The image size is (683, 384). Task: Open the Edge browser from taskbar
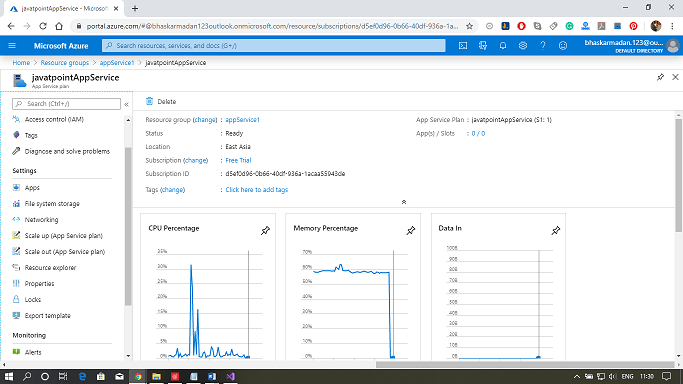[82, 376]
